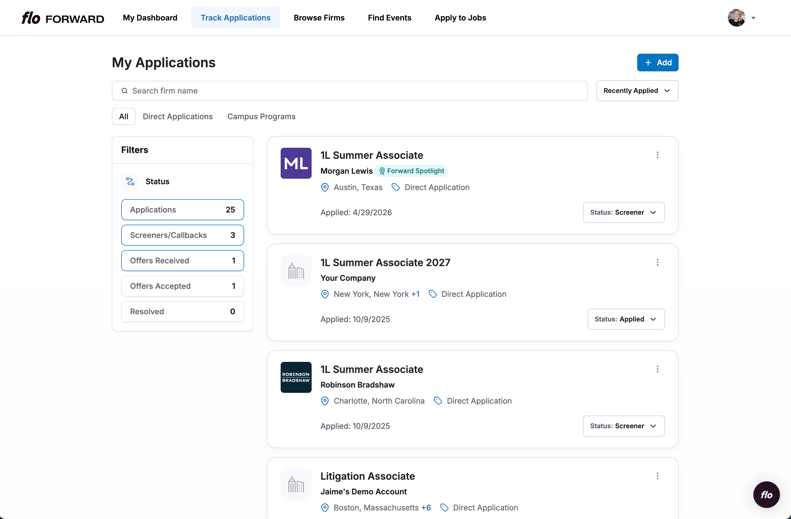Change Your Company Status: Applied dropdown
Image resolution: width=791 pixels, height=519 pixels.
coord(626,319)
